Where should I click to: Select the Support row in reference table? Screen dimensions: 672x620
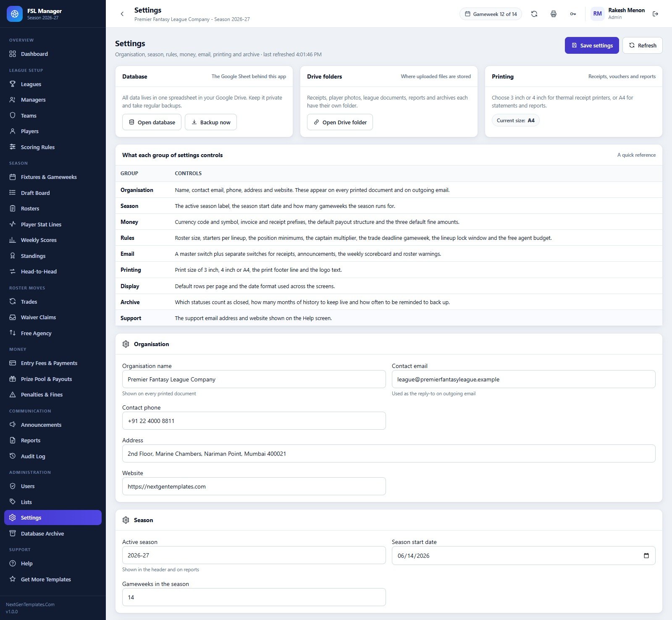click(x=388, y=318)
